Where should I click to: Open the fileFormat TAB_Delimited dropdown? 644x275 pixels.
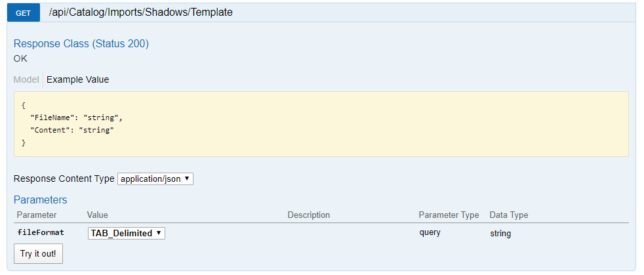click(127, 234)
